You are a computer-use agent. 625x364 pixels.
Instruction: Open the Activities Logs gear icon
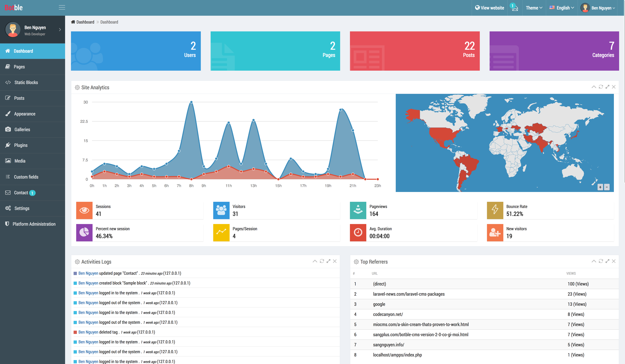77,262
